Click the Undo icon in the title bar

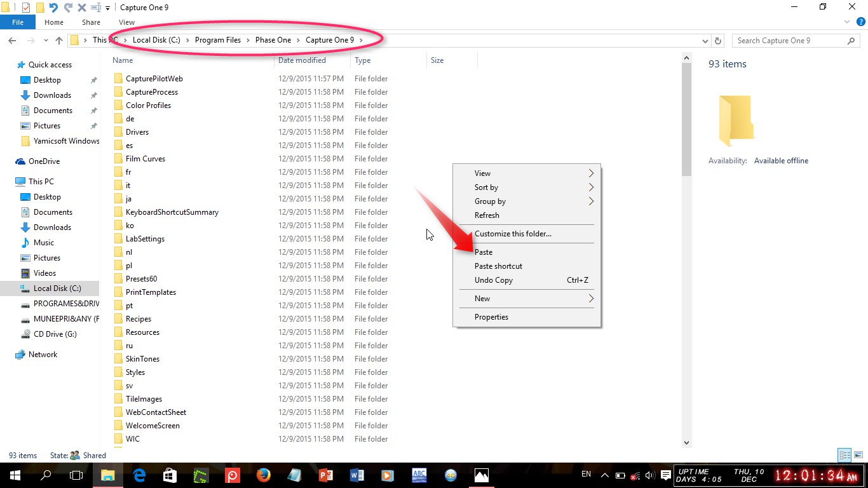(x=53, y=8)
